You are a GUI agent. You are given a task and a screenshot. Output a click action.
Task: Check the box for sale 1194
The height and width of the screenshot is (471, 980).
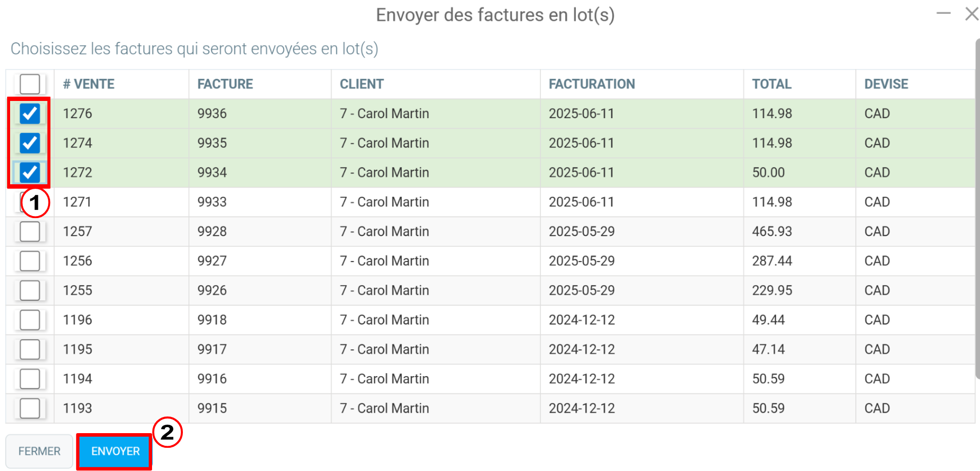pos(30,379)
